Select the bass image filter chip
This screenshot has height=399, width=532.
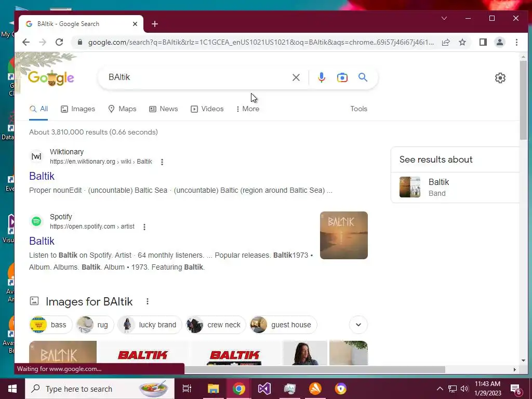coord(51,325)
